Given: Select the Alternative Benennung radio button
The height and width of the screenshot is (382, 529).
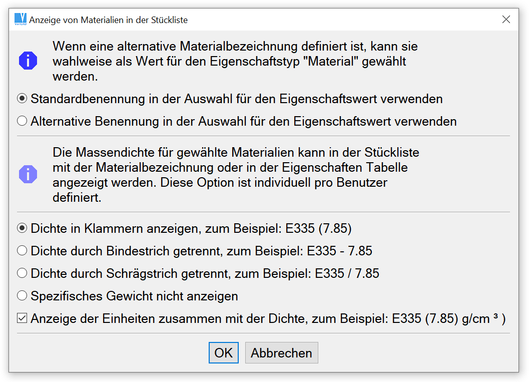Looking at the screenshot, I should pos(22,121).
